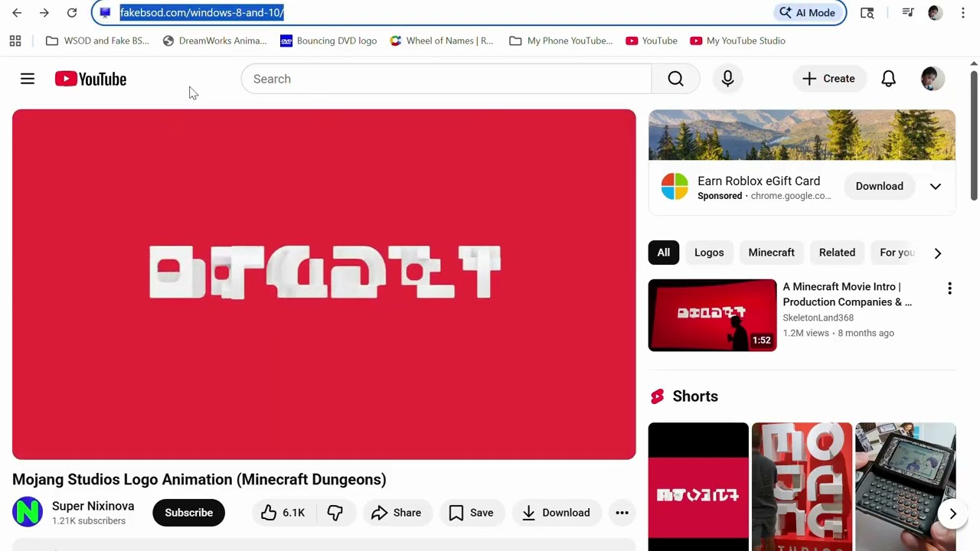The width and height of the screenshot is (980, 551).
Task: Select the fakebsod.com URL in address bar
Action: coord(202,13)
